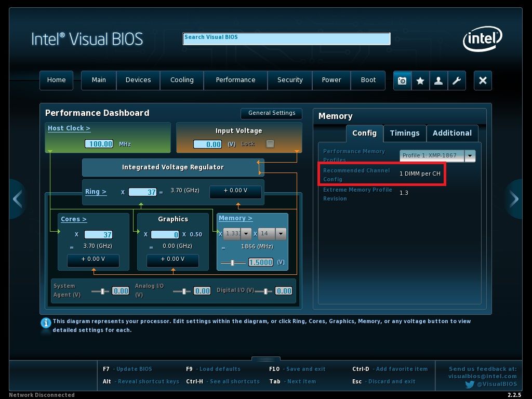Edit Digital I/O 0.00 voltage field
The width and height of the screenshot is (532, 399).
284,291
